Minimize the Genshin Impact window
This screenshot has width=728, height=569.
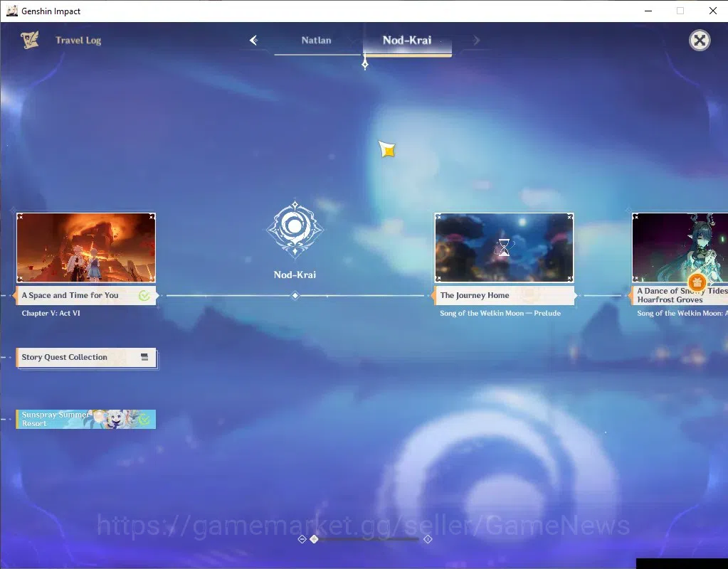[648, 11]
